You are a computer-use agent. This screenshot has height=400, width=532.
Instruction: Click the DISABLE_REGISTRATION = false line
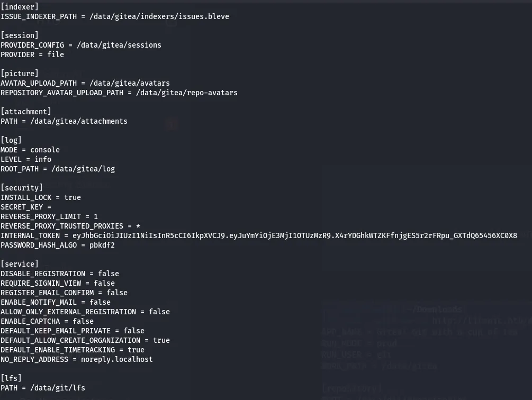[x=60, y=274]
